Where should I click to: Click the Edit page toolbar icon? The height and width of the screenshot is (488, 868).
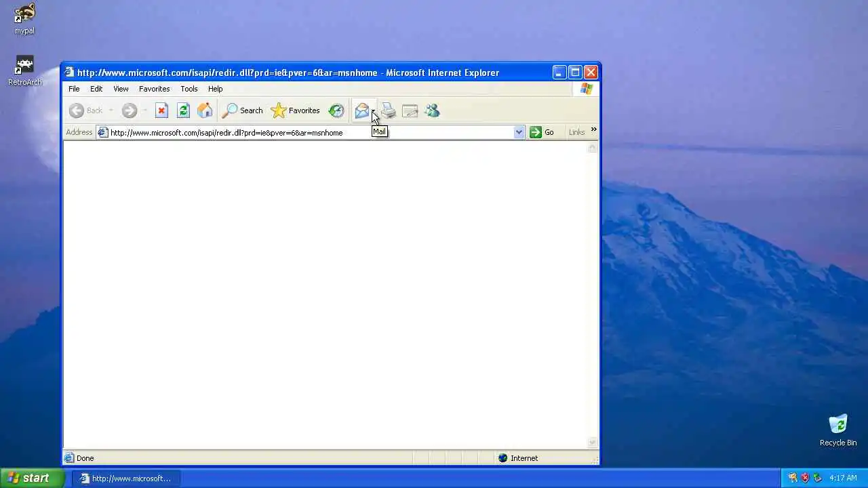tap(410, 110)
